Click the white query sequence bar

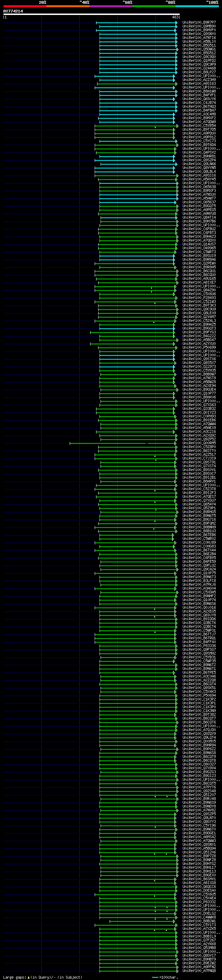[92, 15]
